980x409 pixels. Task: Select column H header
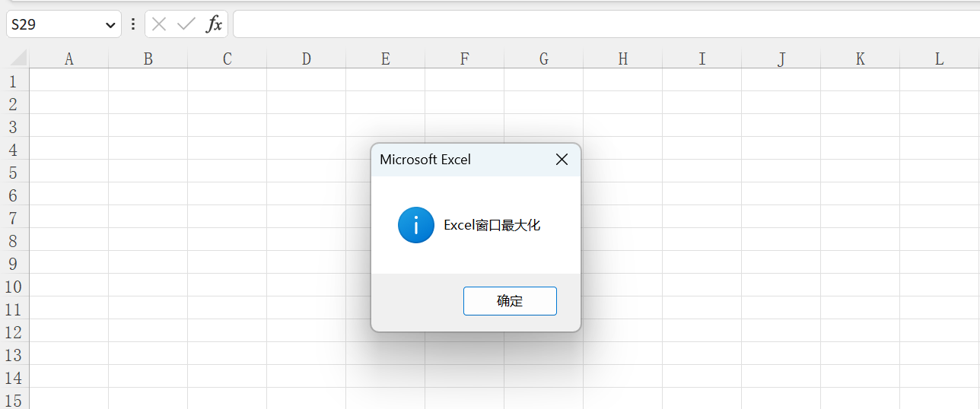pos(622,59)
